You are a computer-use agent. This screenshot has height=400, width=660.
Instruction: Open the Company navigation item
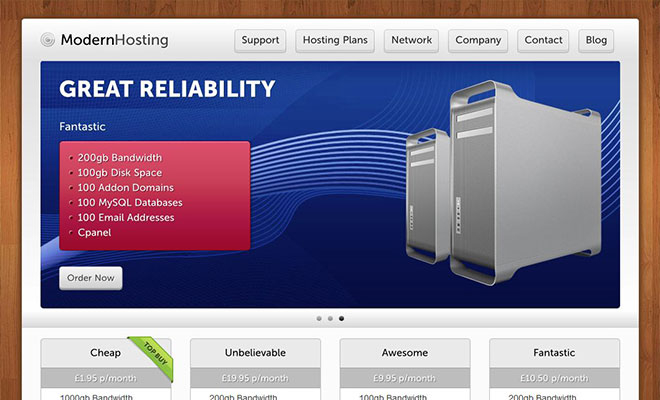click(x=477, y=41)
